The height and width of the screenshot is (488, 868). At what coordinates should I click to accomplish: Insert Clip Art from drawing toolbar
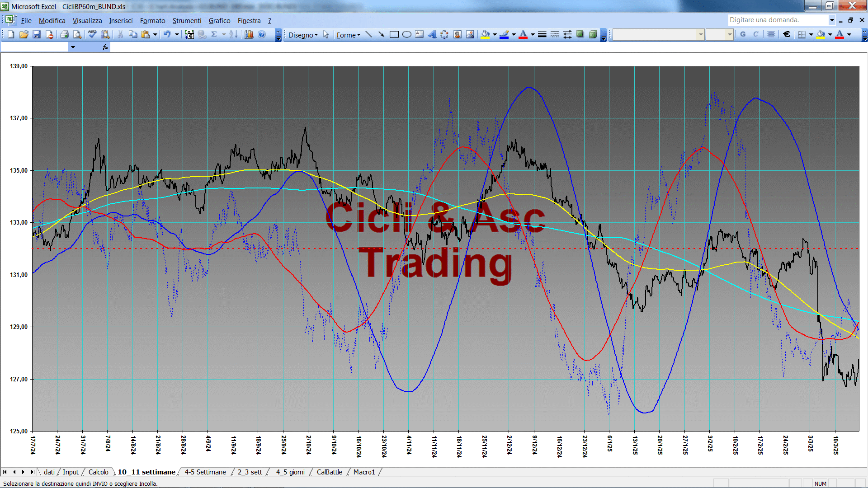tap(457, 34)
